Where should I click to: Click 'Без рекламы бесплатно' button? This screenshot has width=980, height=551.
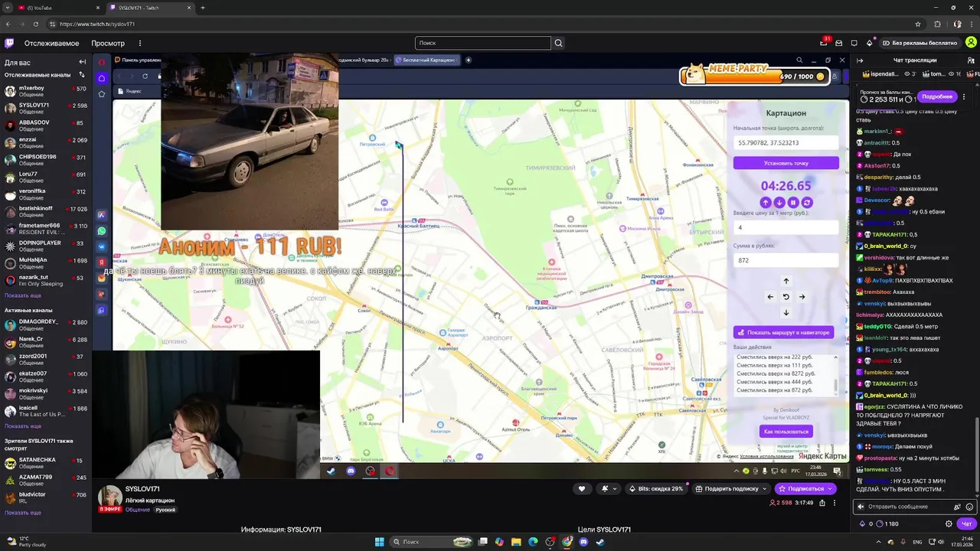click(x=920, y=43)
